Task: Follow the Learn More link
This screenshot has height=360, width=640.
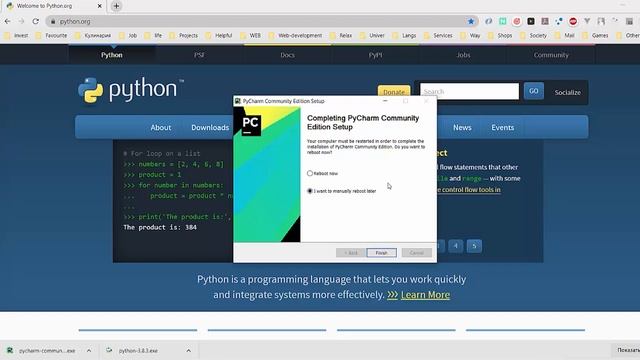Action: coord(425,295)
